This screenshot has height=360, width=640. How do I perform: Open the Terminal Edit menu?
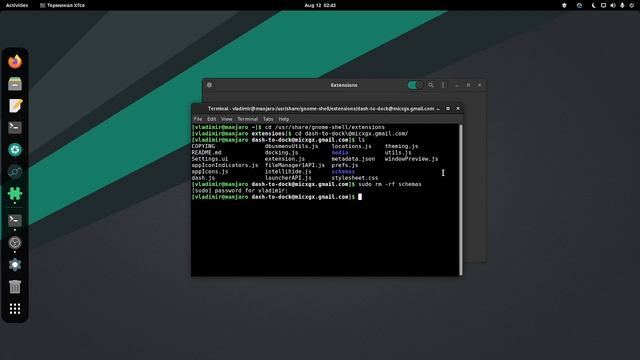click(211, 119)
